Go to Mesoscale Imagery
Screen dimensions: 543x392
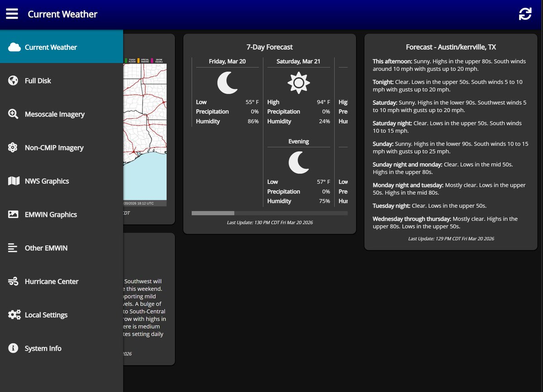click(x=62, y=114)
